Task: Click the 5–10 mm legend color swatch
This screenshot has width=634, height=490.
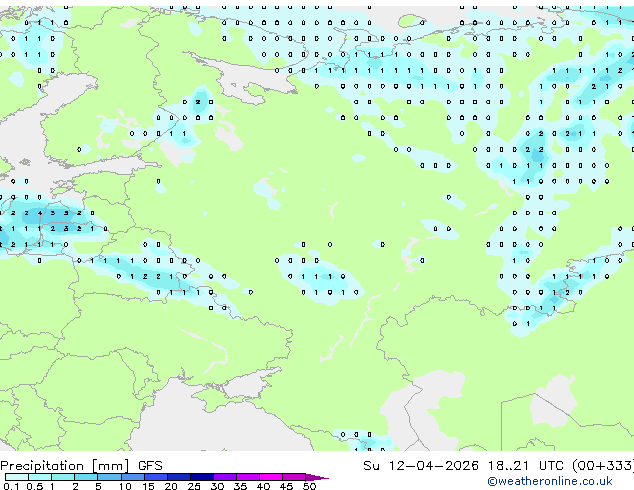Action: click(109, 477)
